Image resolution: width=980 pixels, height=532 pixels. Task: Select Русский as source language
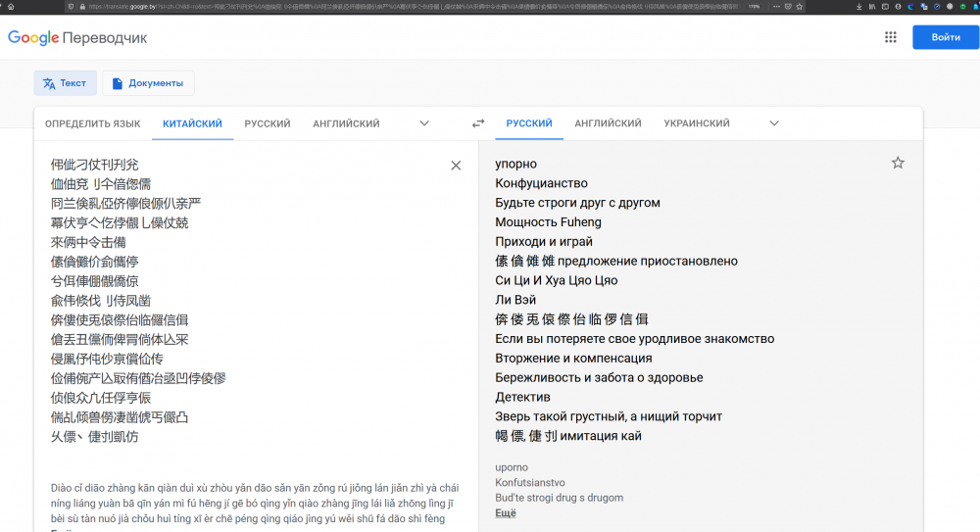pyautogui.click(x=268, y=123)
